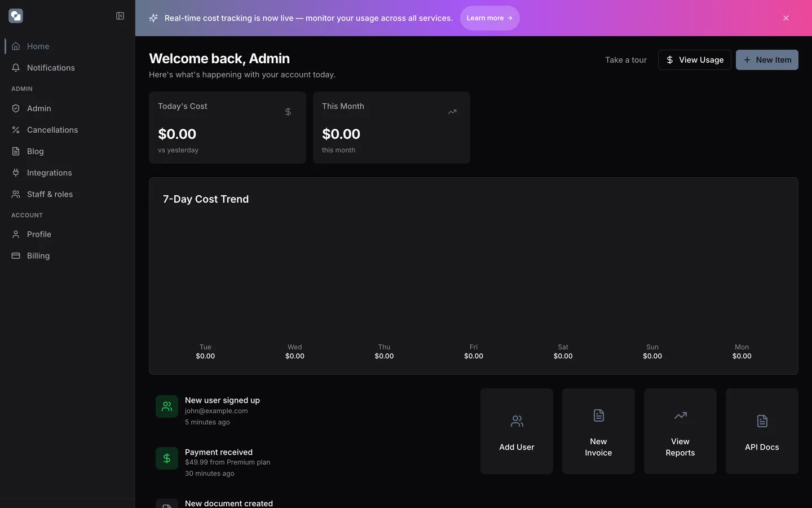Start the Take a tour link
The width and height of the screenshot is (812, 508).
pyautogui.click(x=626, y=60)
